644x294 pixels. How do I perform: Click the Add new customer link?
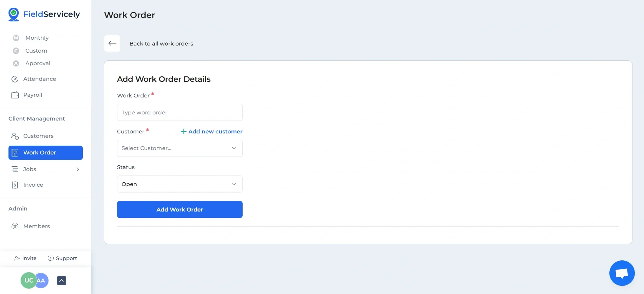coord(212,131)
